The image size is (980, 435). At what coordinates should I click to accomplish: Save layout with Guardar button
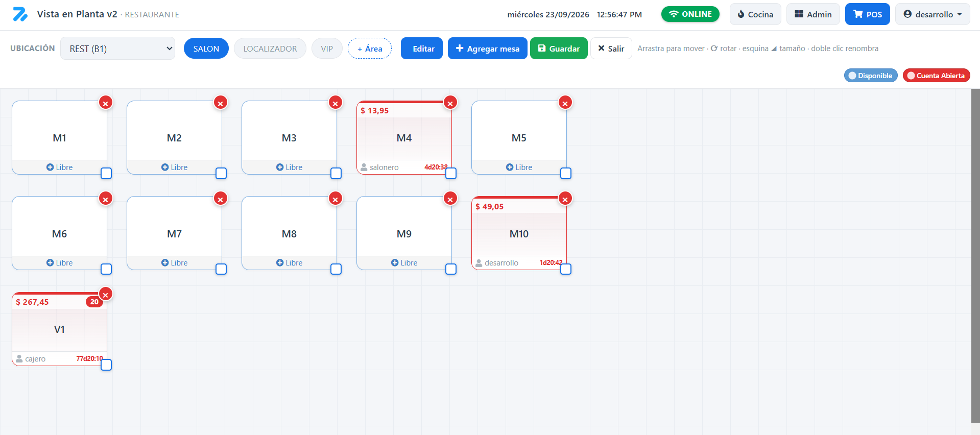(559, 49)
